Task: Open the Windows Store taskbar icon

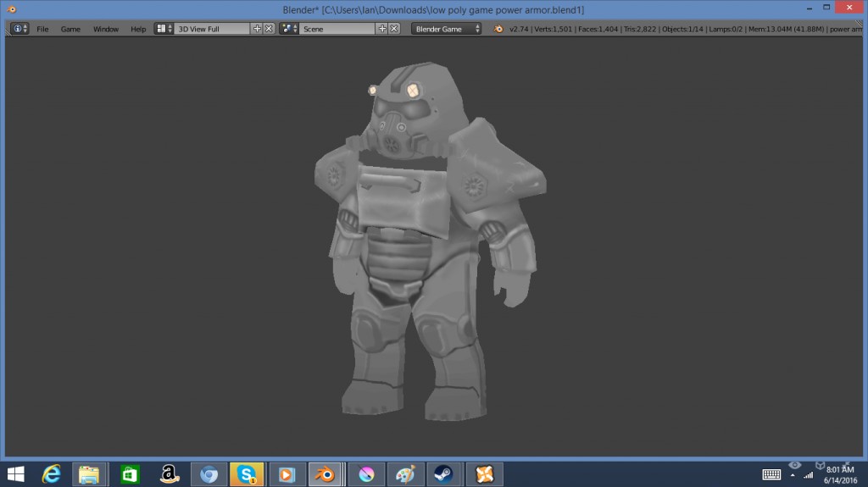Action: tap(130, 474)
